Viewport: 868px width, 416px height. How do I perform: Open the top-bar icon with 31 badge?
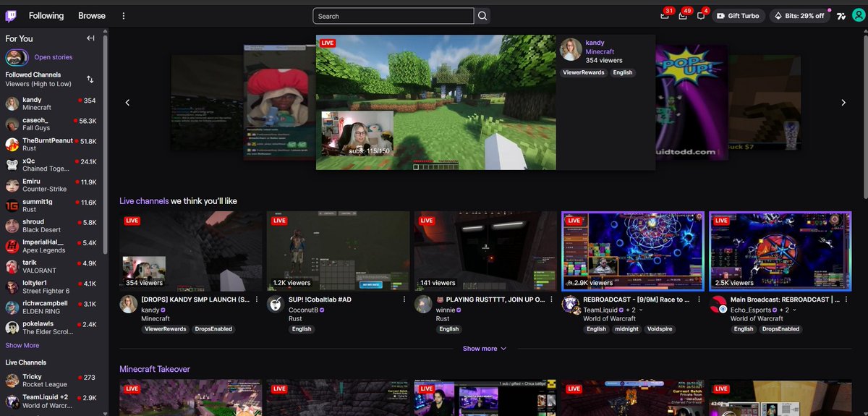665,16
